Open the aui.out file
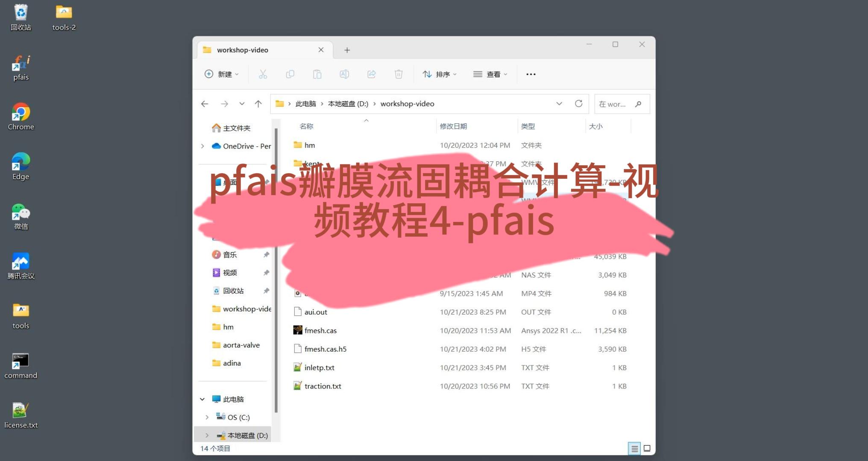Screen dimensions: 868x461 pos(316,311)
